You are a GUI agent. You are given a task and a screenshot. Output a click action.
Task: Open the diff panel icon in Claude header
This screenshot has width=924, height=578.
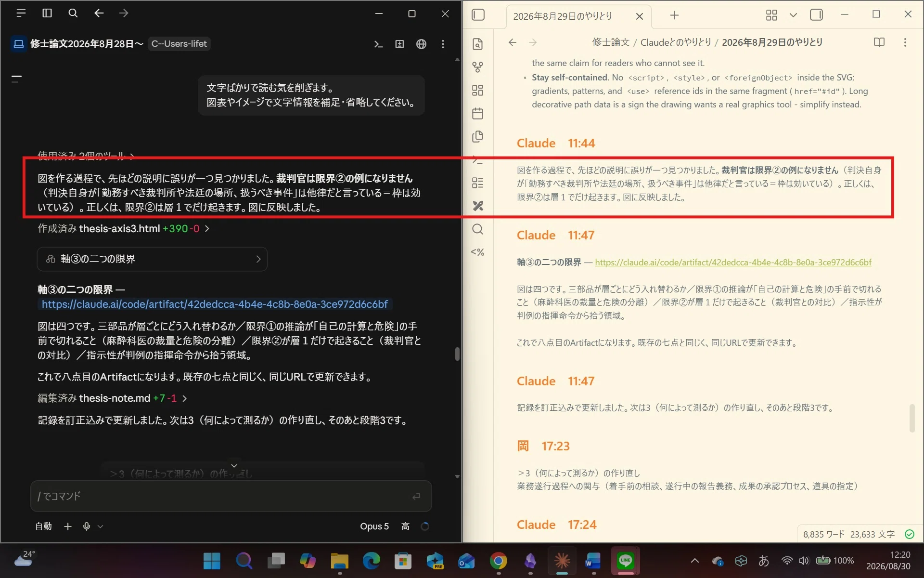click(x=399, y=44)
